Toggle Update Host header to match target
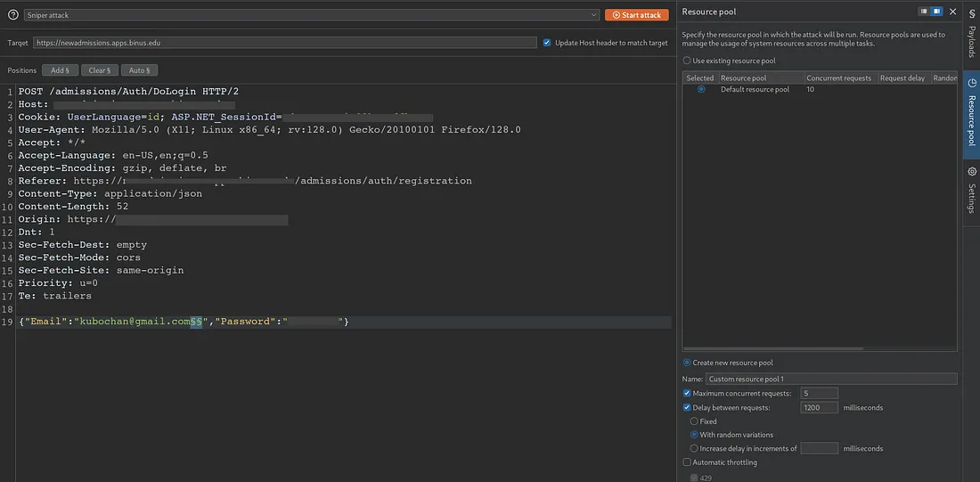 (547, 43)
